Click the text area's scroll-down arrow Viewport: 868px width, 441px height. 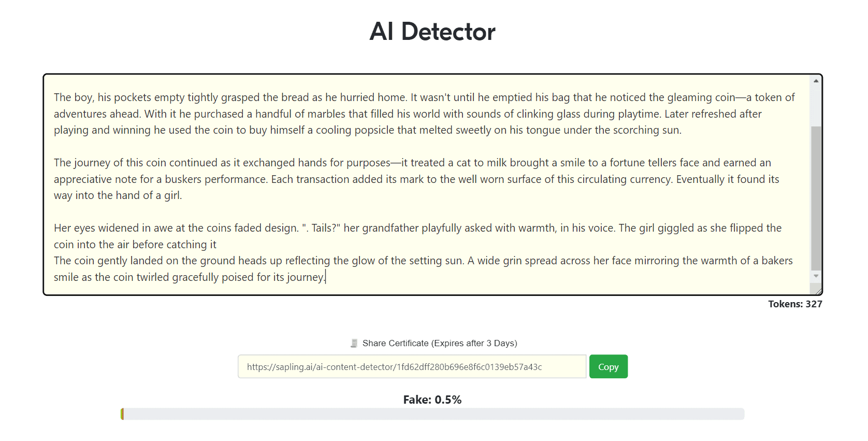pyautogui.click(x=816, y=276)
